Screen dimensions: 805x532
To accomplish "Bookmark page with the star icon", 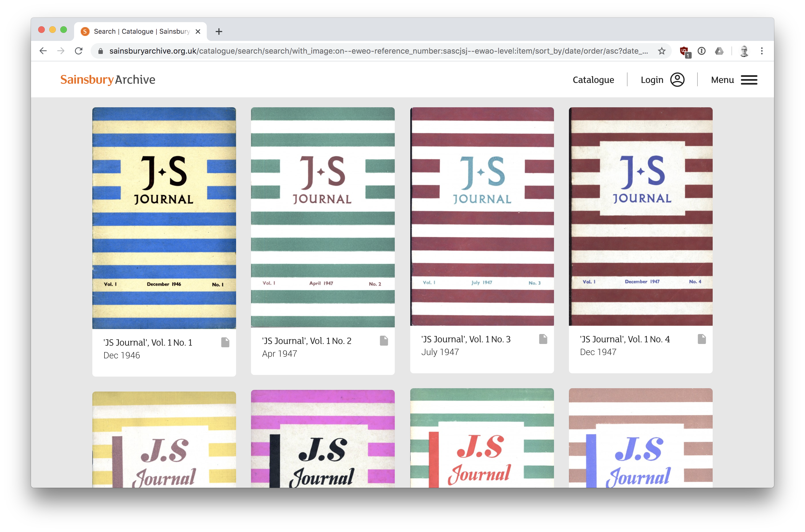I will pyautogui.click(x=662, y=51).
